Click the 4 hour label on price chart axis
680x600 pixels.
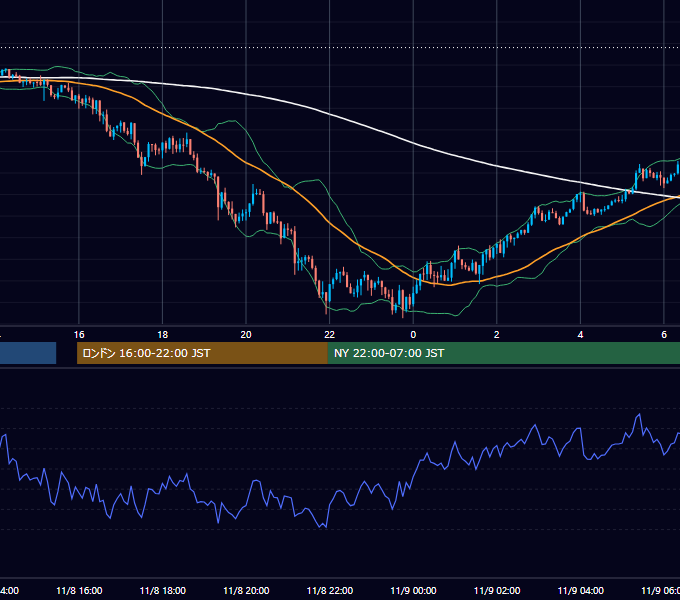click(580, 335)
